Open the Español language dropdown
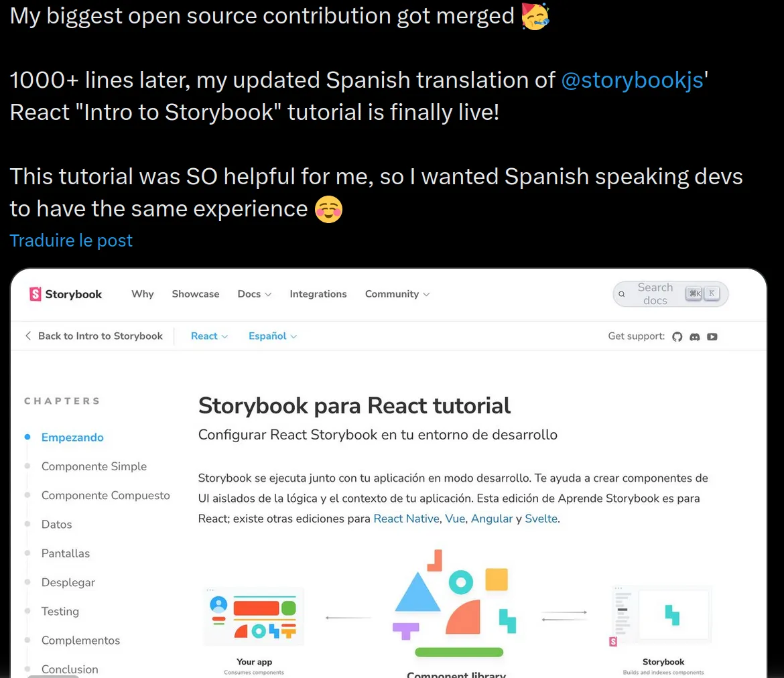Screen dimensions: 784x678 [273, 336]
